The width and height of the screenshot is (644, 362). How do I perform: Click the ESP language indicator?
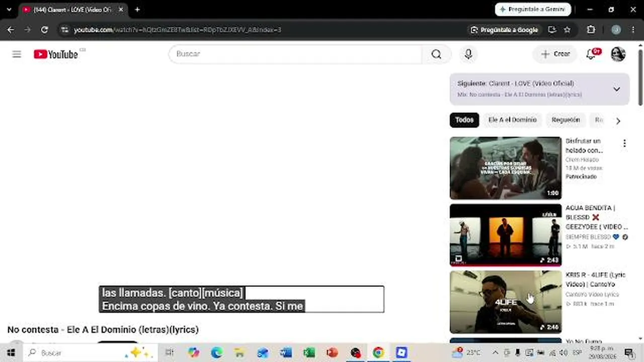point(577,353)
